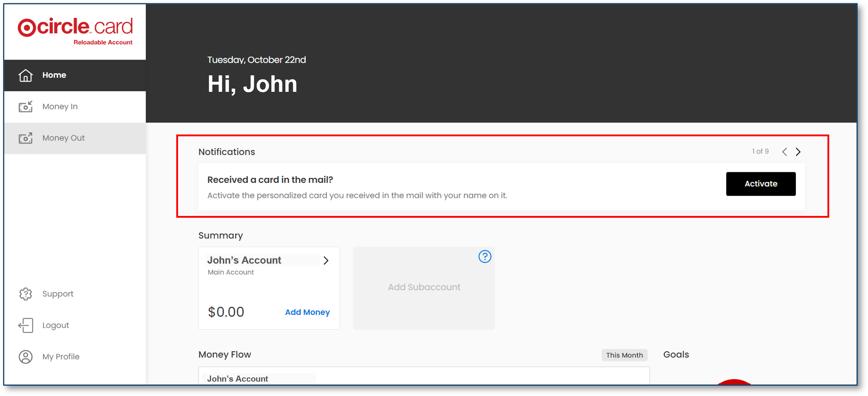Image resolution: width=868 pixels, height=396 pixels.
Task: Select John's Account in Money Flow
Action: click(237, 379)
